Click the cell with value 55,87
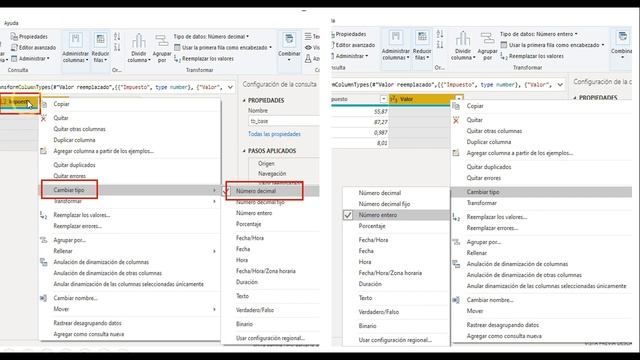The image size is (640, 360). 360,111
